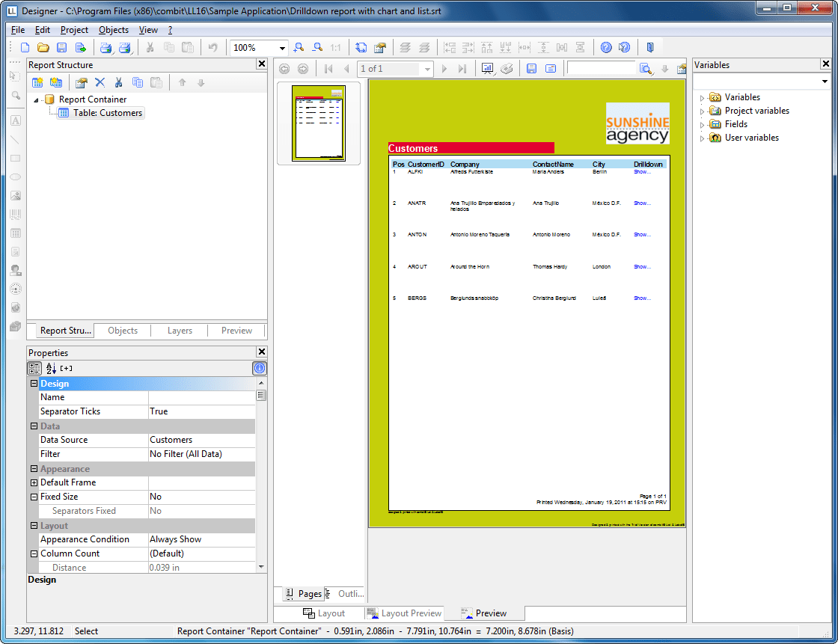
Task: Expand the Fields node in Variables
Action: click(703, 124)
